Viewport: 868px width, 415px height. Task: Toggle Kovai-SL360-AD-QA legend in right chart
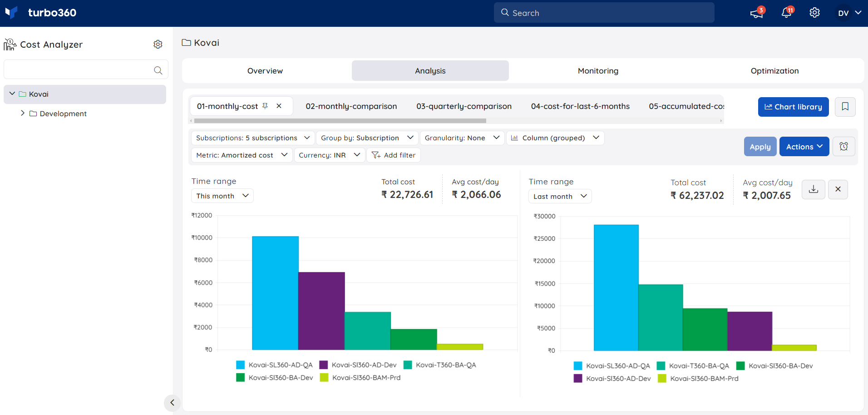612,366
